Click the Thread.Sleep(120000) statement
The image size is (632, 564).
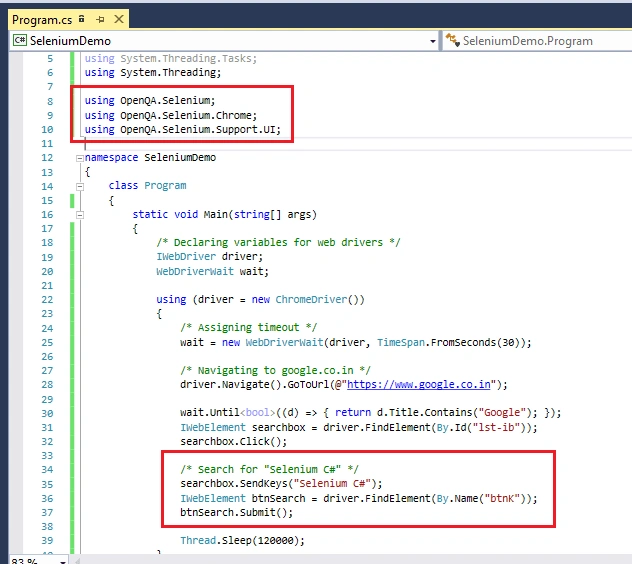coord(243,540)
